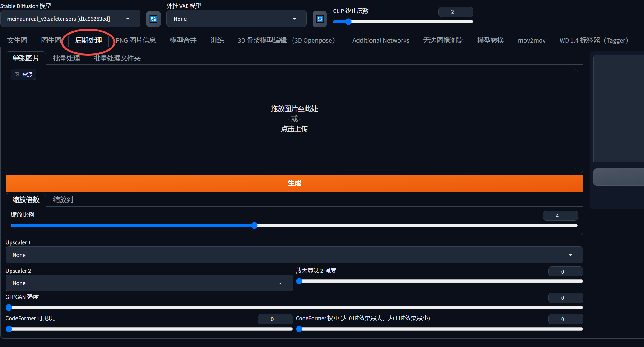Open the 训练 tab
The width and height of the screenshot is (644, 347).
pos(217,40)
